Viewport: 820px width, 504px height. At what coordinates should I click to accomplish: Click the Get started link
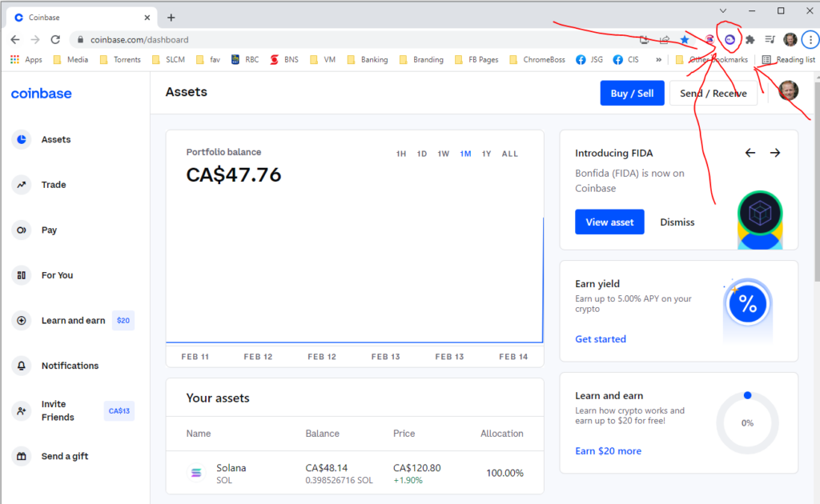pyautogui.click(x=601, y=339)
